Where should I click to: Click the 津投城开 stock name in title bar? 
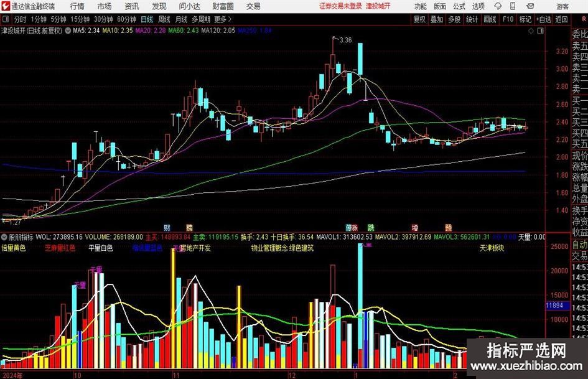378,6
